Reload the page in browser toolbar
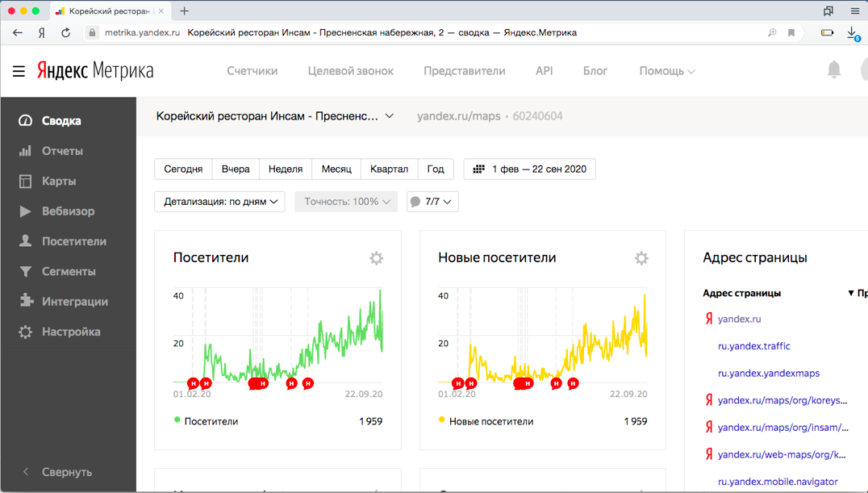This screenshot has height=493, width=868. coord(65,33)
